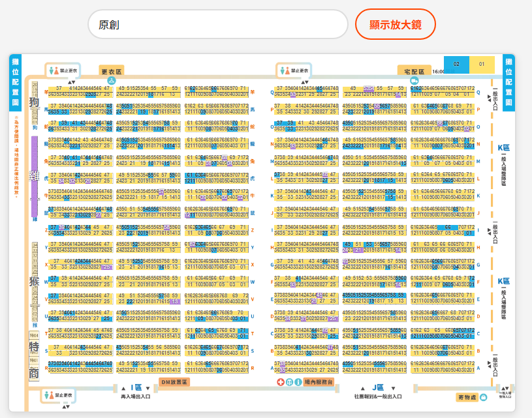
Task: Click the down arrow right of J區
Action: point(393,388)
